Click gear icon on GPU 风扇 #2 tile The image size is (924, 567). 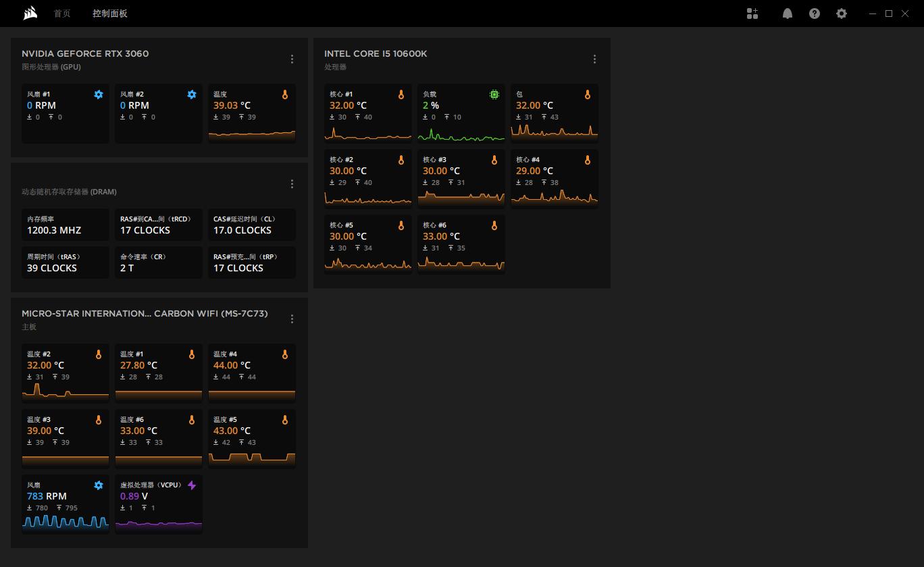(x=192, y=94)
